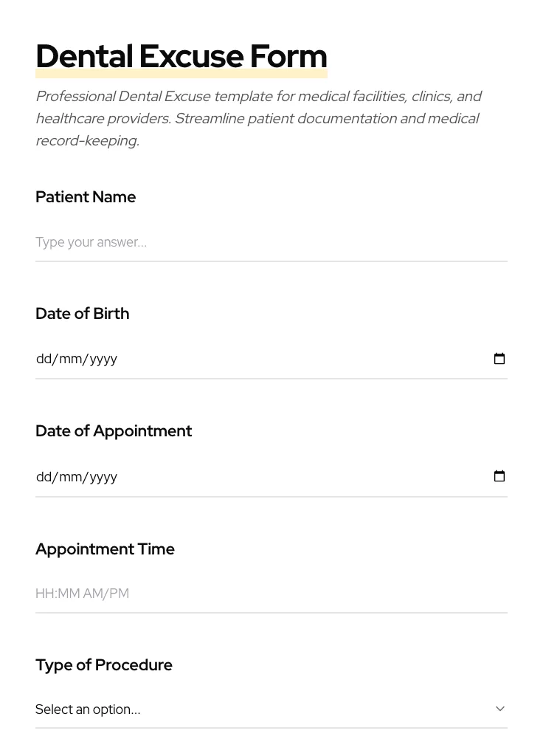
Task: Select the day segment in Date of Birth
Action: (44, 359)
